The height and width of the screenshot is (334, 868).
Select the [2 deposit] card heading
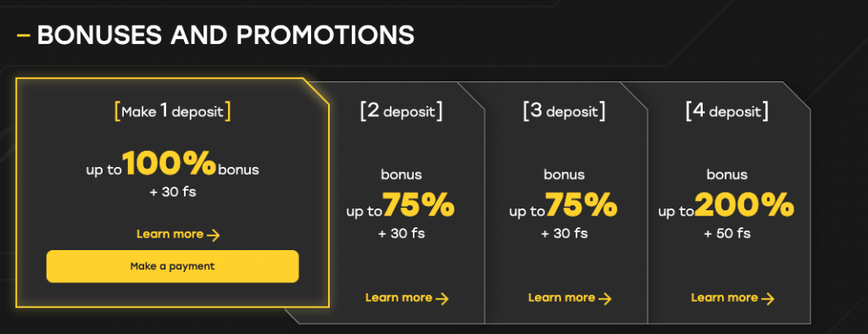tap(401, 111)
